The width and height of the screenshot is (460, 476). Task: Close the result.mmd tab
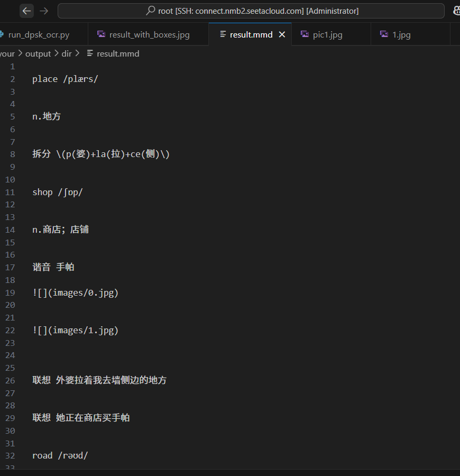click(x=282, y=34)
